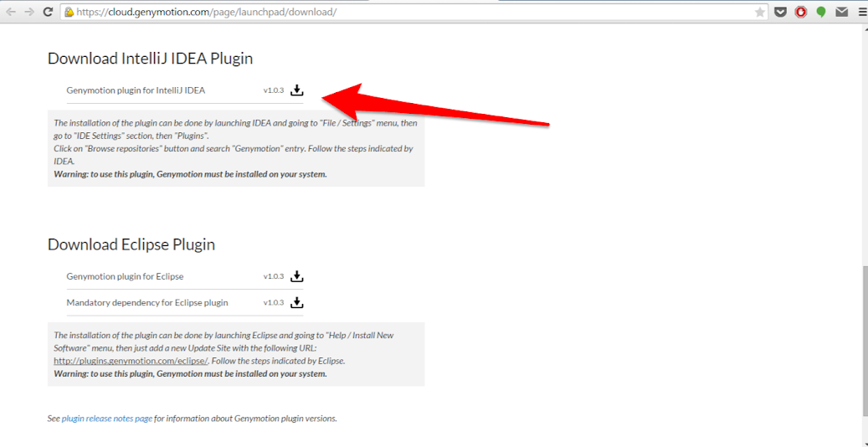Click the page vertical scrollbar thumb
868x447 pixels.
pyautogui.click(x=864, y=341)
